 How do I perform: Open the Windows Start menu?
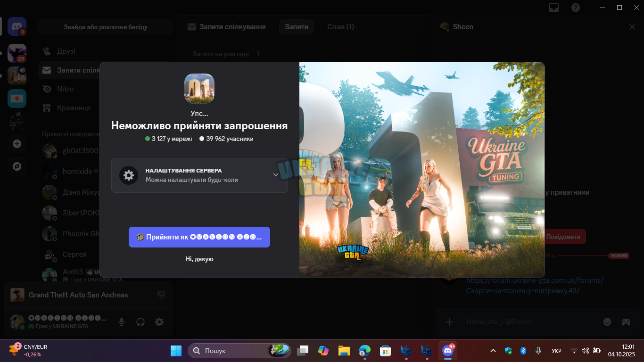click(176, 351)
